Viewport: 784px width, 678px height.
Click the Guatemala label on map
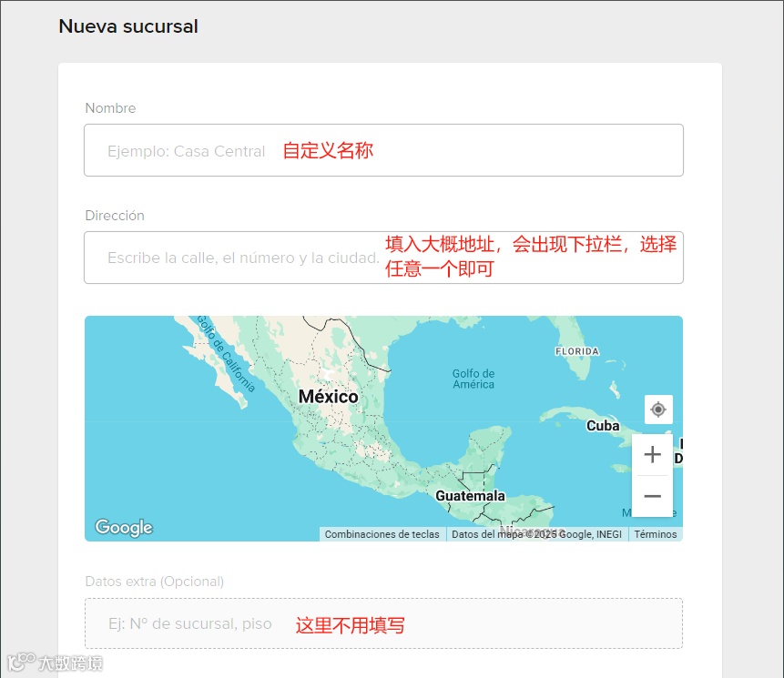470,496
